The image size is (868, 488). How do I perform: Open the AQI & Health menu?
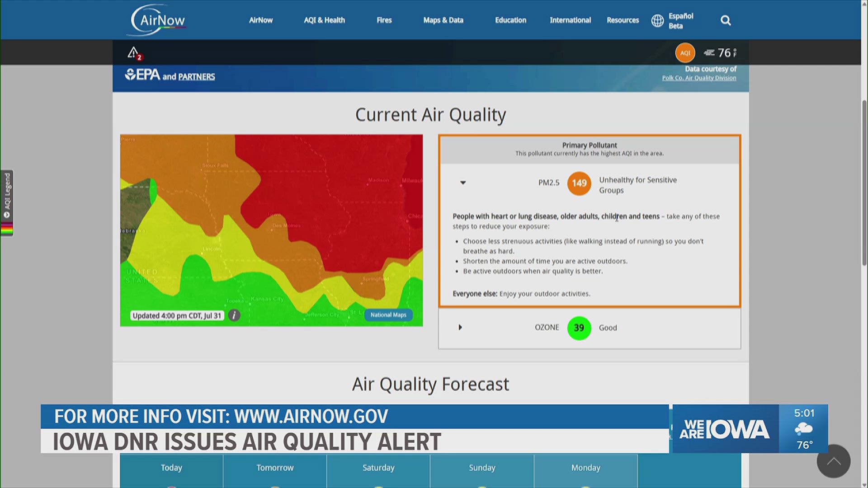coord(324,20)
